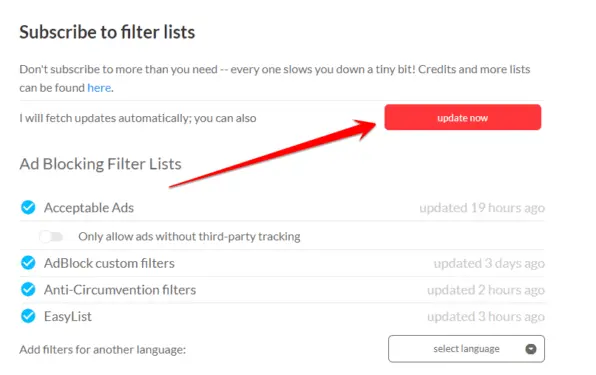Uncheck the Anti-Circumvention filters checkbox
The height and width of the screenshot is (375, 596).
click(x=28, y=290)
